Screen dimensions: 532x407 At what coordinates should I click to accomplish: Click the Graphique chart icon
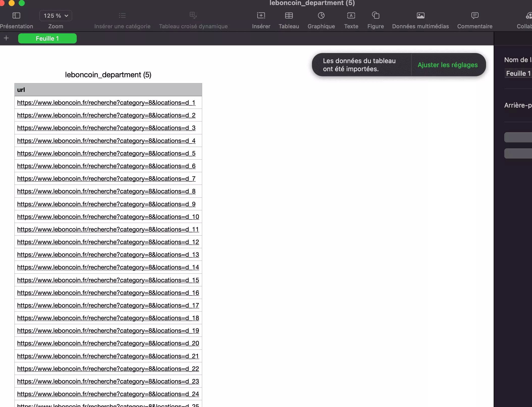point(321,16)
